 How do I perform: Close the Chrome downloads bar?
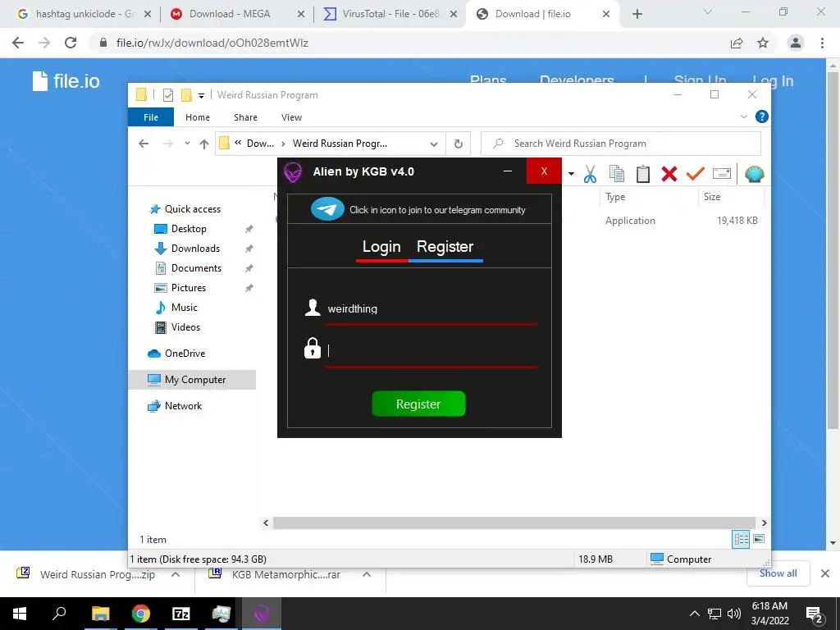(825, 573)
